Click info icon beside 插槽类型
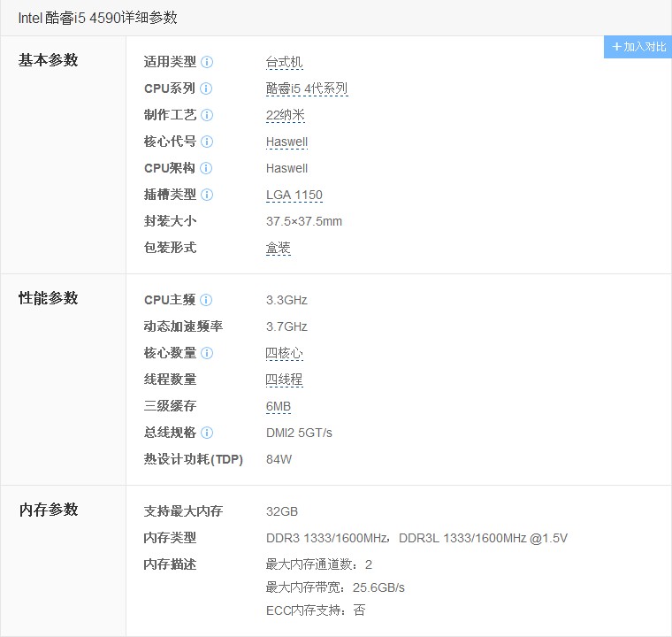This screenshot has width=672, height=637. pos(207,196)
